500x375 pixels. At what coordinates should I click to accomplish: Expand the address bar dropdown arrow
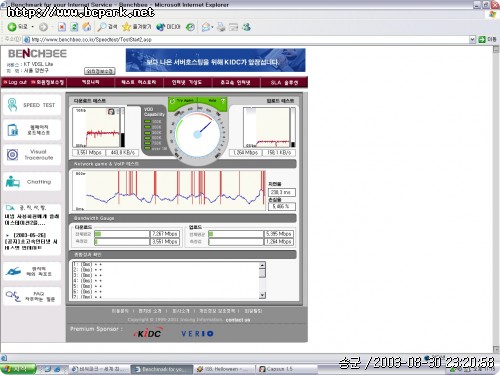pyautogui.click(x=472, y=40)
